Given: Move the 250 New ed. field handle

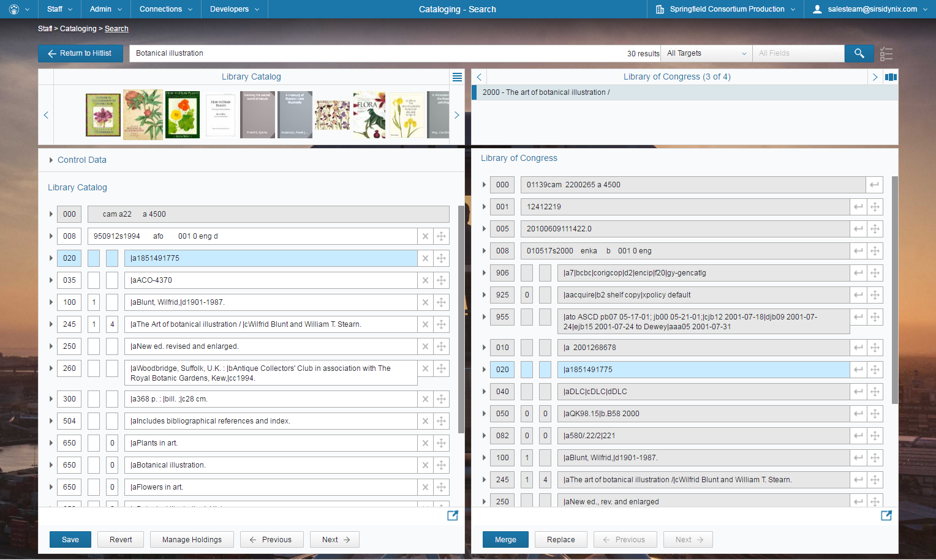Looking at the screenshot, I should pyautogui.click(x=441, y=346).
